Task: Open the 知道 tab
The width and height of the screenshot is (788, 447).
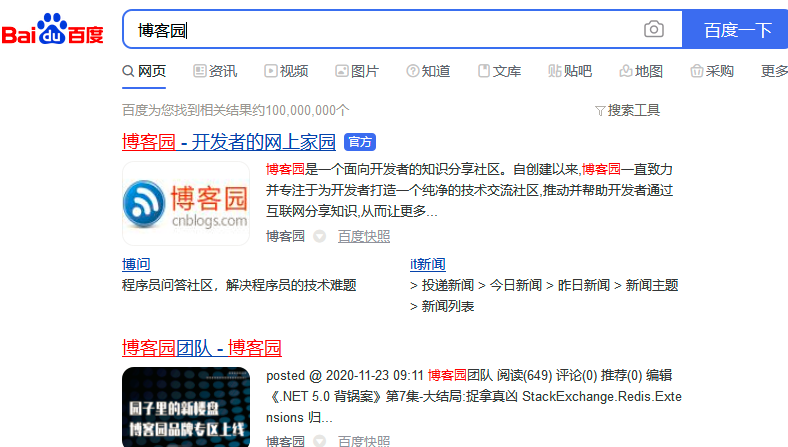Action: tap(428, 71)
